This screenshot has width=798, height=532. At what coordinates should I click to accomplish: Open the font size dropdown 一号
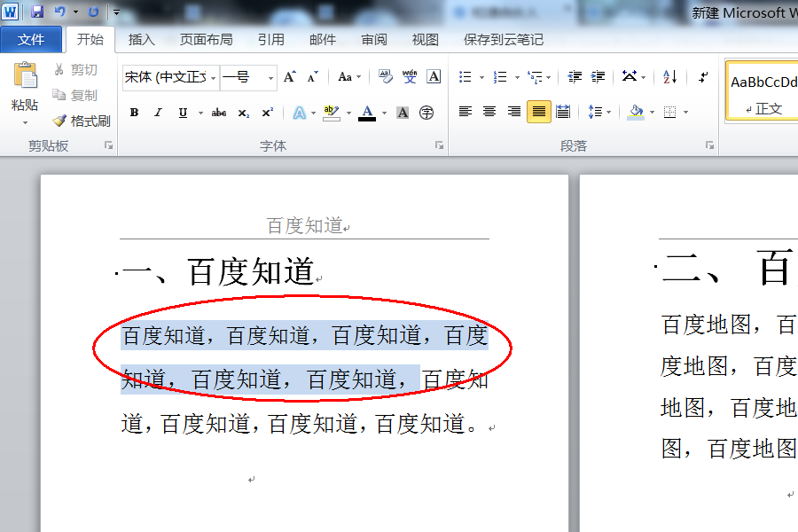(270, 78)
